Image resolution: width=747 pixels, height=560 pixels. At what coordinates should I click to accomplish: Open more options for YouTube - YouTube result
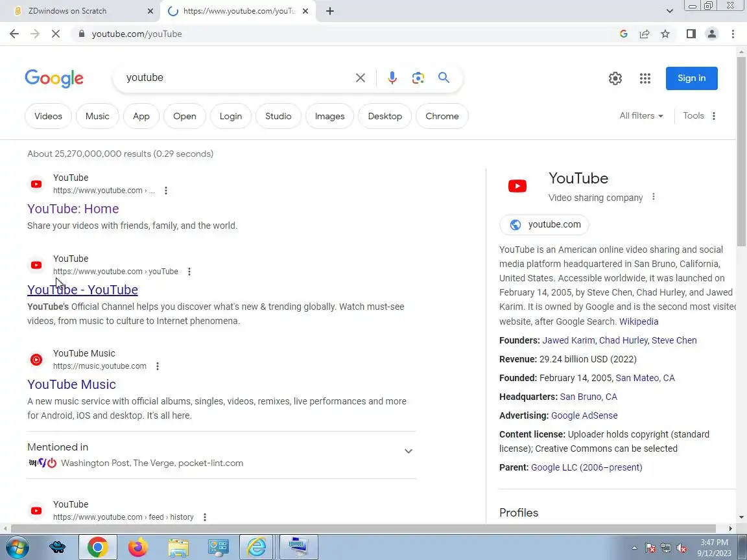point(189,272)
